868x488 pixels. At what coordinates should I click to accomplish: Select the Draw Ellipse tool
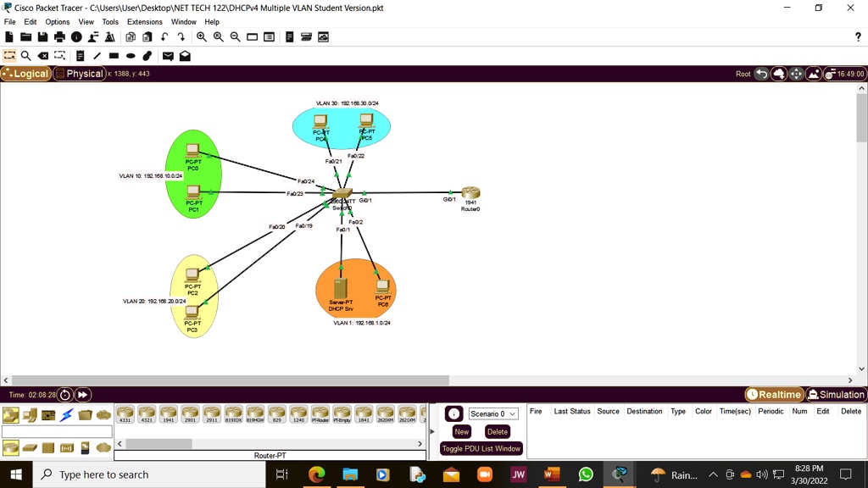(130, 56)
